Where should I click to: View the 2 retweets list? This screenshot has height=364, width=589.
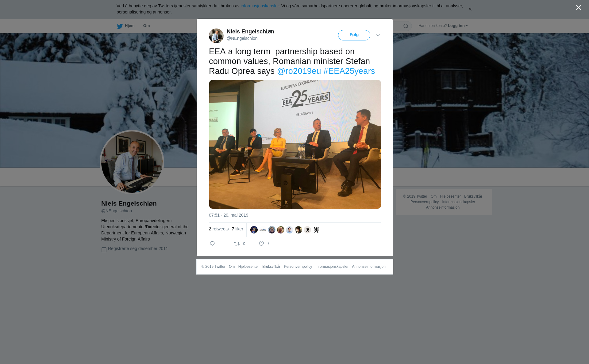tap(219, 229)
